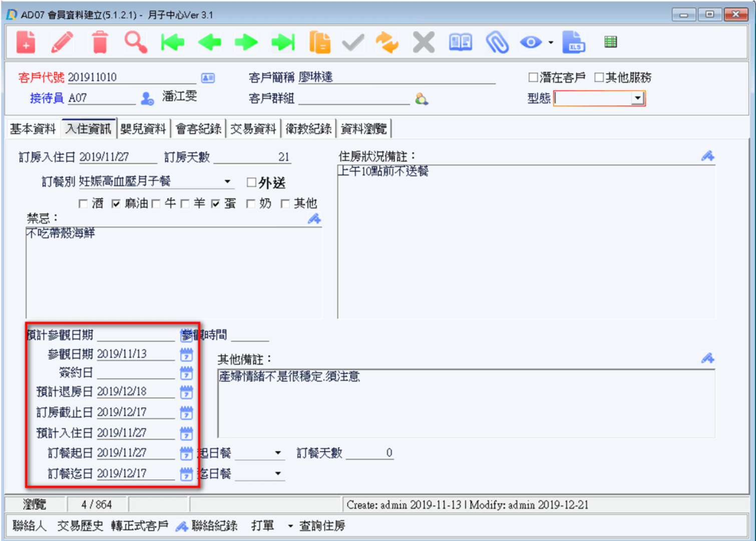Switch to 衛教紀錄 tab
The width and height of the screenshot is (756, 541).
coord(308,129)
